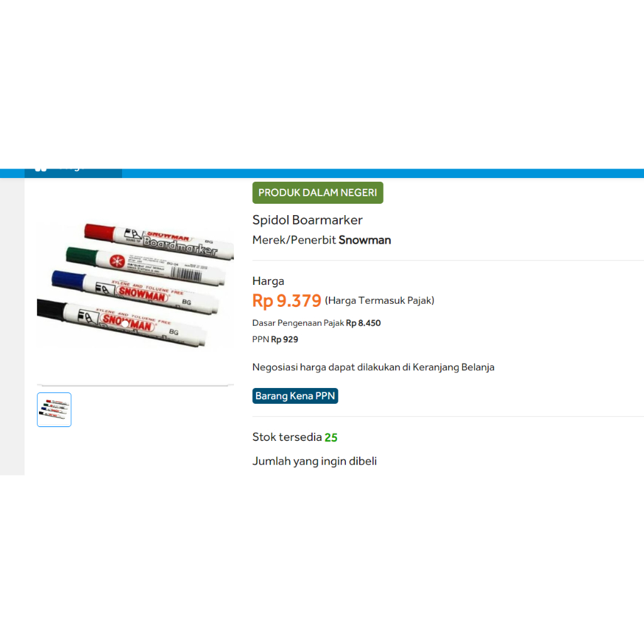
Task: Click the Dasar Pengenaan Pajak Rp 8.450 line
Action: [316, 323]
